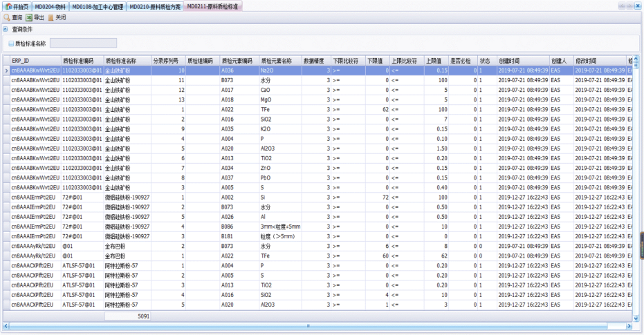Click the 创建时间 column header

(x=523, y=61)
